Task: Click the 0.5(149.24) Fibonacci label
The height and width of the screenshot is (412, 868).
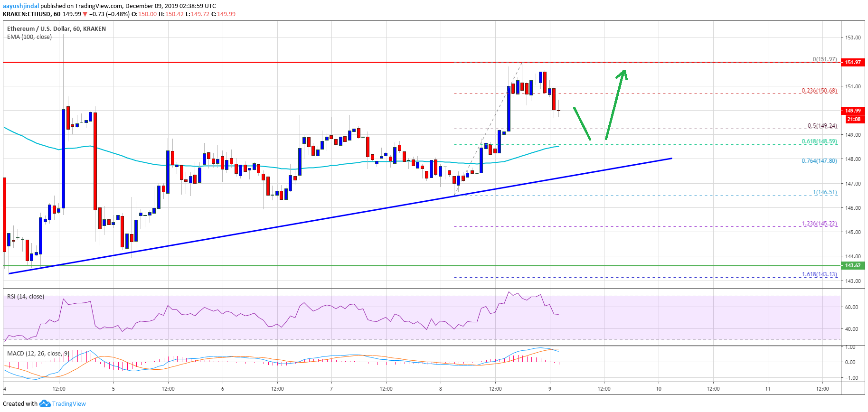Action: tap(822, 126)
